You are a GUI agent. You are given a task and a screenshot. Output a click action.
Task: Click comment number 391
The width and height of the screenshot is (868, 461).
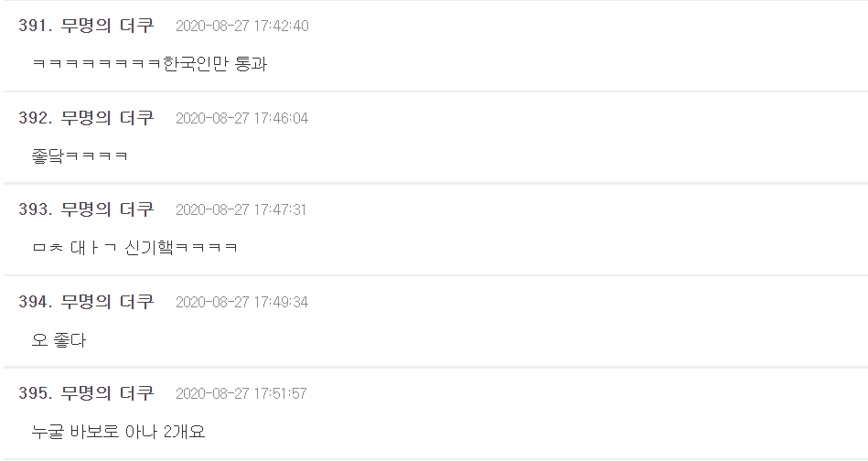tap(35, 26)
